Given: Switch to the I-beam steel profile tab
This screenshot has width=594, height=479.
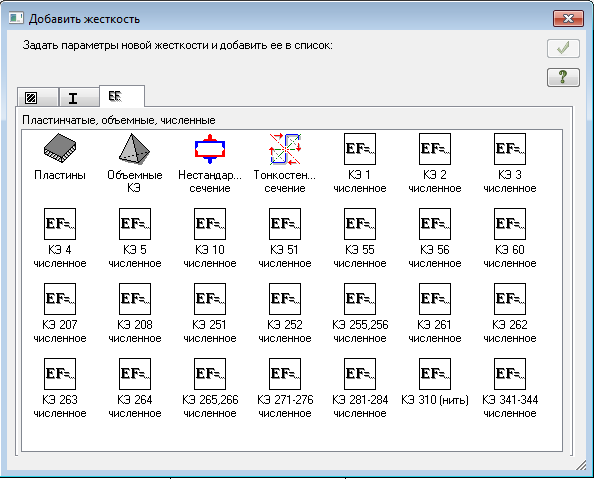Looking at the screenshot, I should pyautogui.click(x=78, y=97).
